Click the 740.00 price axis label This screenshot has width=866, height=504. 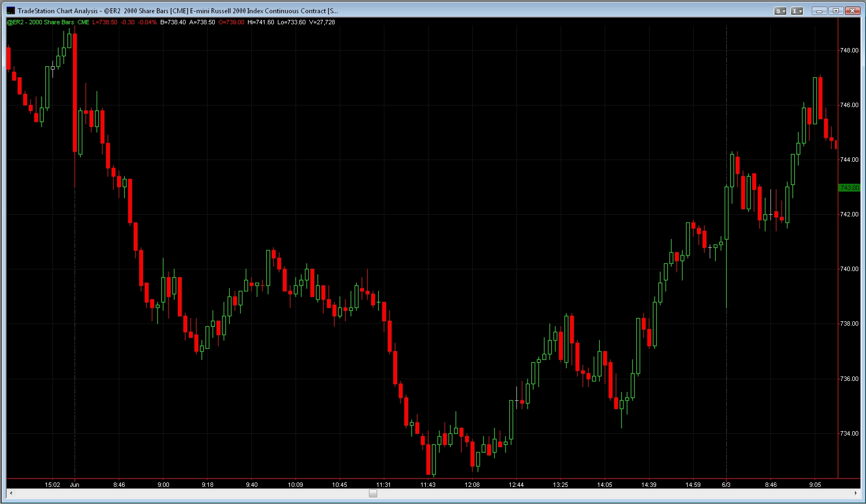(849, 269)
